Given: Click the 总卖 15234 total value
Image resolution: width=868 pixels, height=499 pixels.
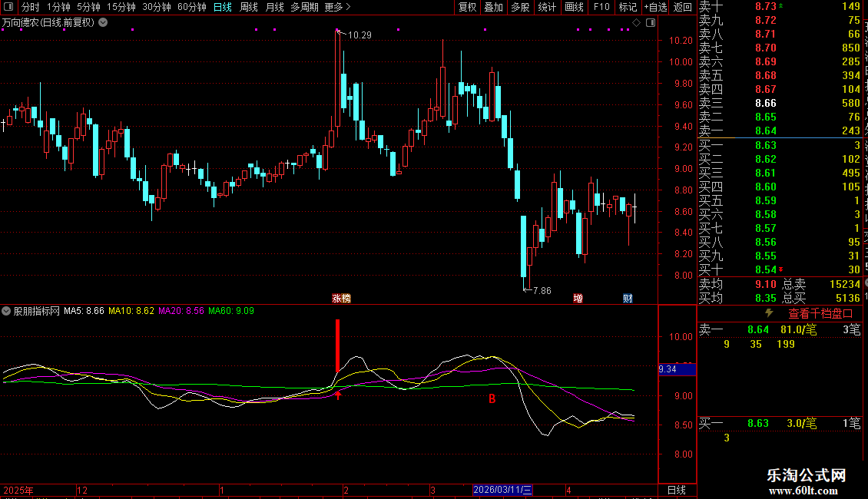Looking at the screenshot, I should point(845,284).
